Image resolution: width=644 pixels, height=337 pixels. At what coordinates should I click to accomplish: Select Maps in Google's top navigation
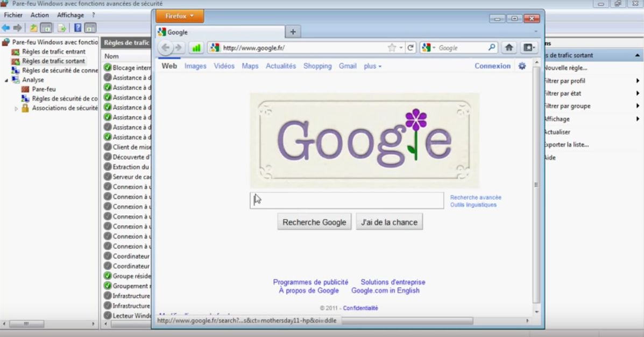coord(250,66)
